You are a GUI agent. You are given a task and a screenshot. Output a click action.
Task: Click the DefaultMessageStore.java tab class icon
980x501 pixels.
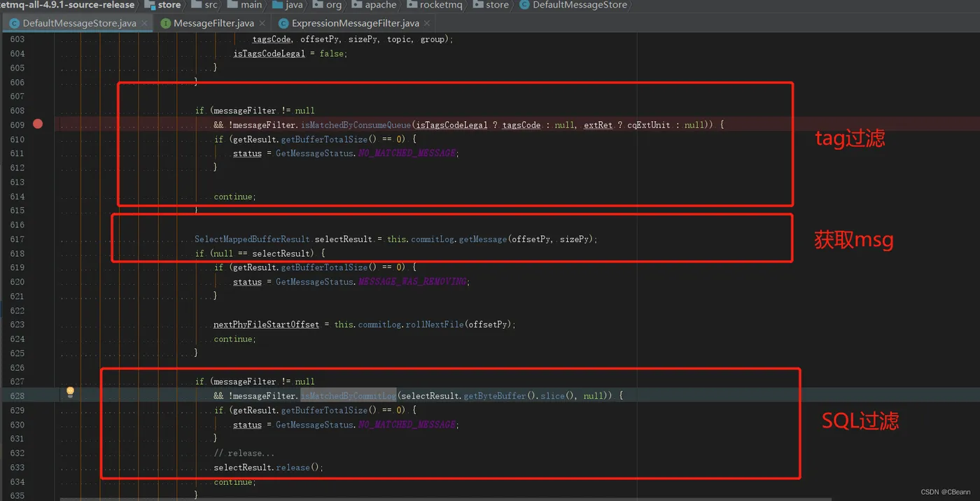(x=14, y=23)
